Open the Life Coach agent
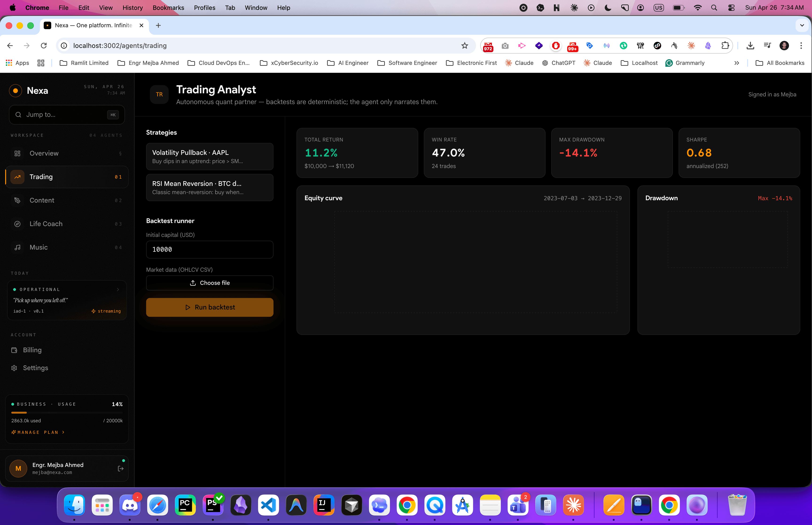The height and width of the screenshot is (525, 812). (x=67, y=224)
